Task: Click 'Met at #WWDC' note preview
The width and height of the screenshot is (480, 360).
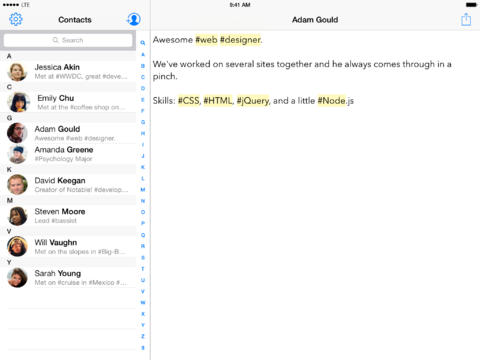Action: (x=81, y=76)
